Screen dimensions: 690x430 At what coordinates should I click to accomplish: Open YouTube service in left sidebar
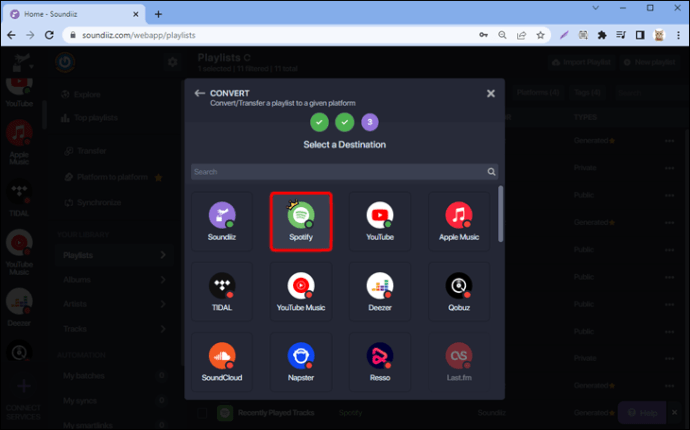[19, 92]
